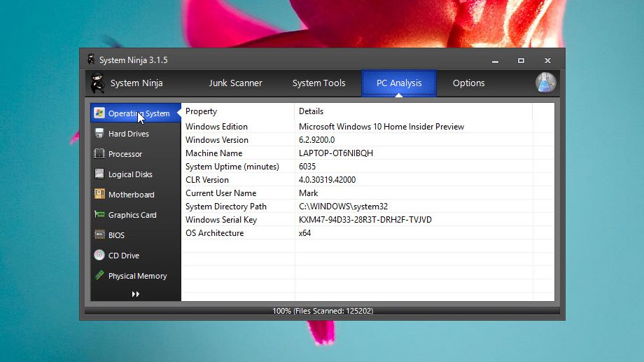Click the lab flask icon at top right
The width and height of the screenshot is (644, 362).
point(546,83)
